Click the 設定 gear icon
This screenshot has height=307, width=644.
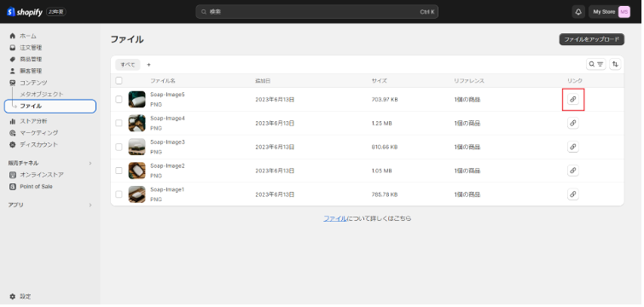[12, 296]
